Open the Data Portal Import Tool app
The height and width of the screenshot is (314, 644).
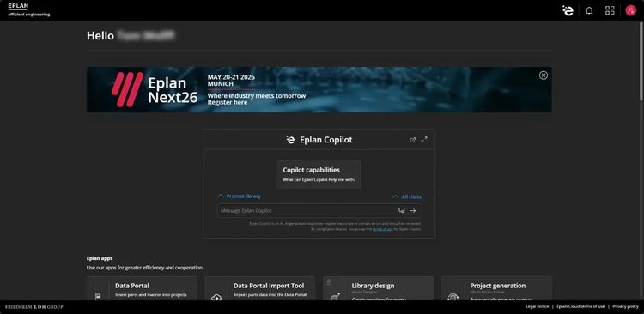pyautogui.click(x=260, y=288)
